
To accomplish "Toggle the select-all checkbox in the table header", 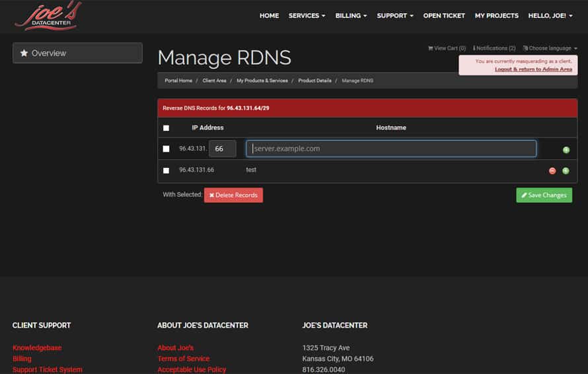I will (x=166, y=128).
